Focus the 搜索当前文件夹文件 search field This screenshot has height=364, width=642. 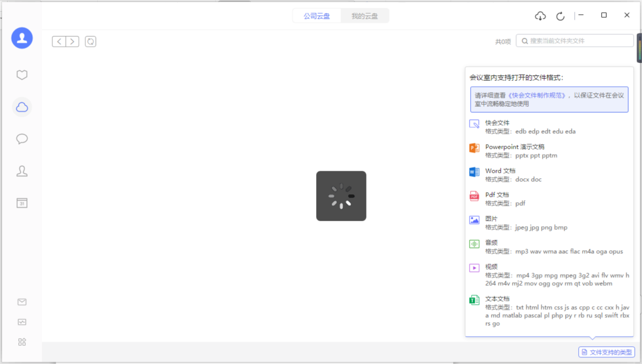[x=575, y=41]
